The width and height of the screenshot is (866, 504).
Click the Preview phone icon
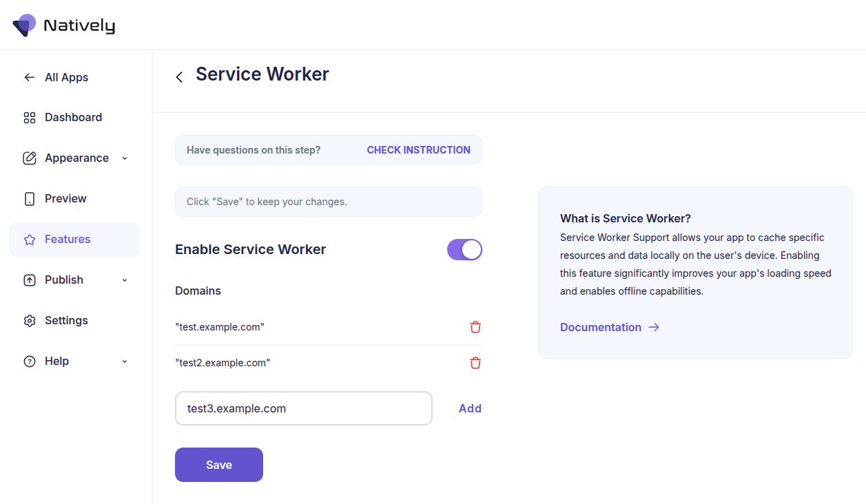pyautogui.click(x=30, y=199)
